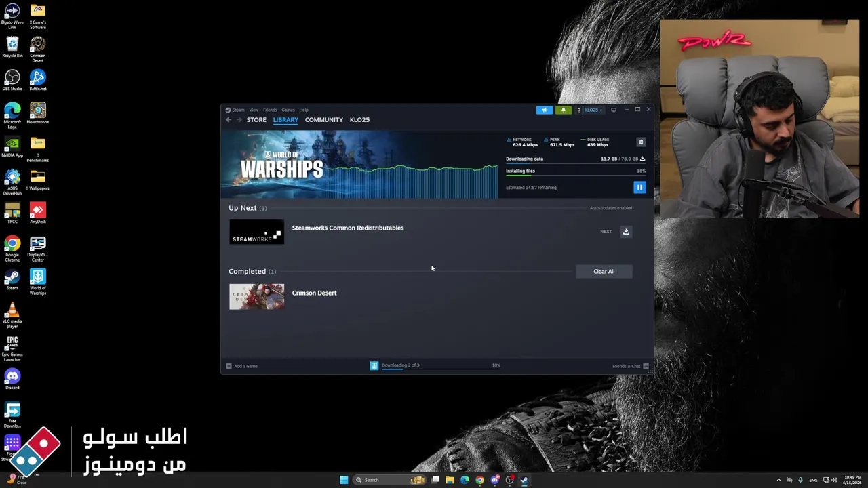Click the Auto-updates enabled label
This screenshot has width=868, height=488.
[611, 208]
